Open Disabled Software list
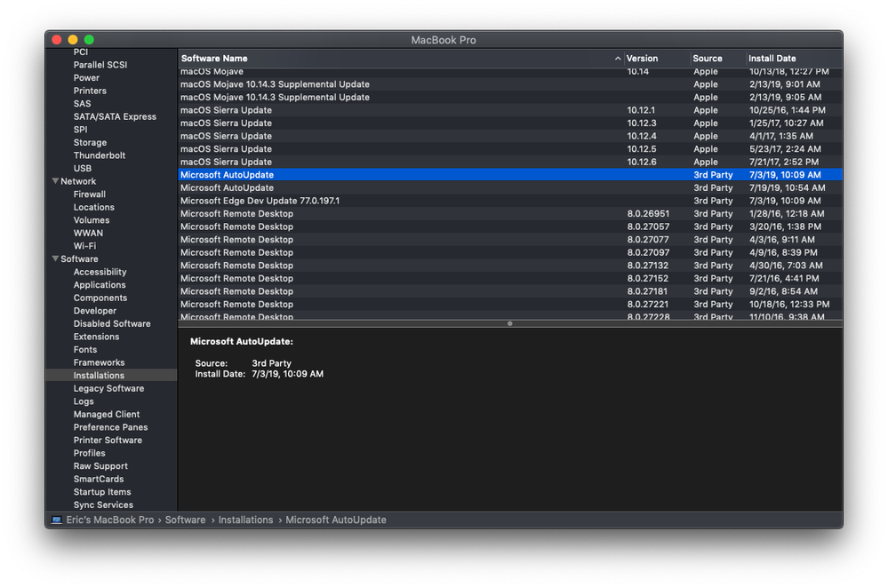 tap(112, 323)
